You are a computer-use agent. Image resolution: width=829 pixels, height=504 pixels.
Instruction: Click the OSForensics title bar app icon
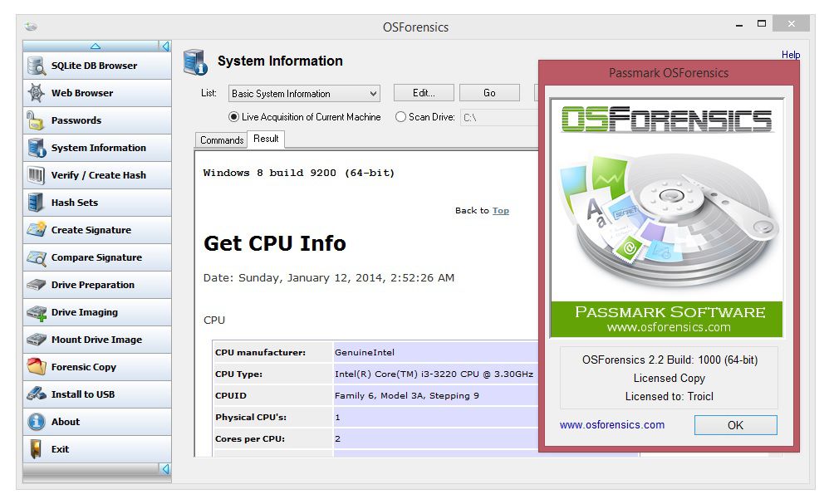click(31, 27)
